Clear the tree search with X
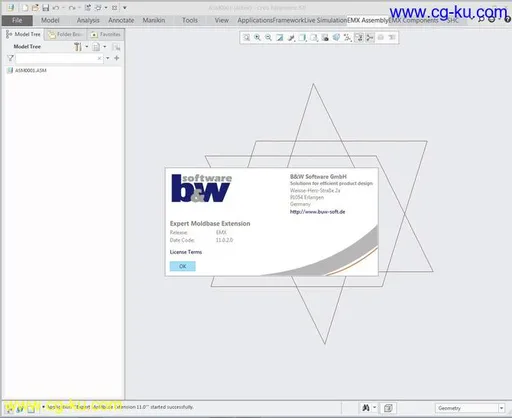Screen dimensions: 512x418 (99, 58)
